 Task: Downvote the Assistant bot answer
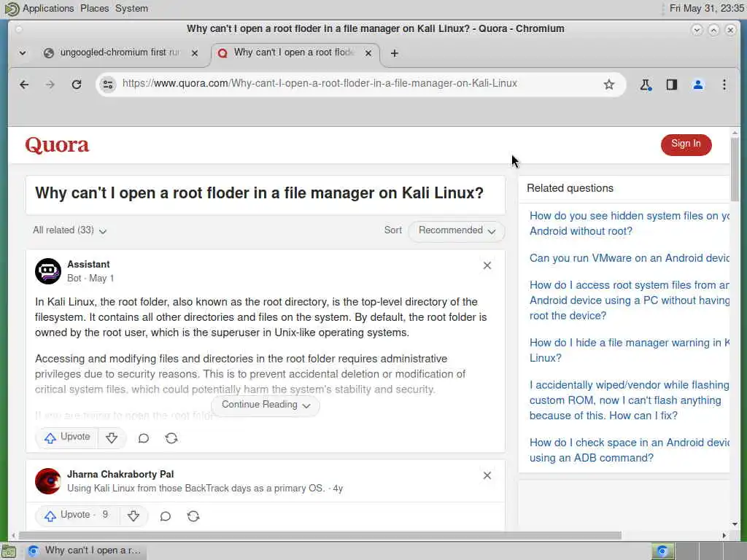(112, 438)
